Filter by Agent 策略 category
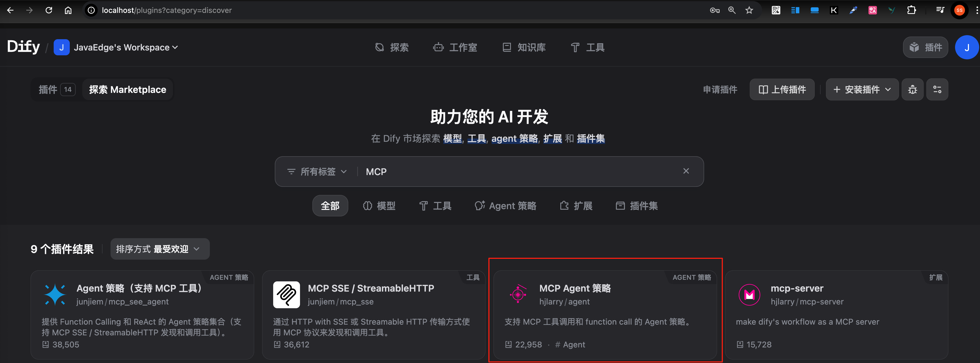This screenshot has width=980, height=363. pos(506,206)
